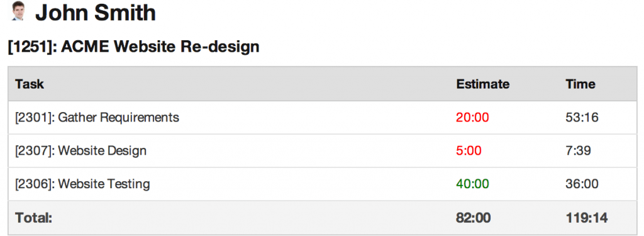Click the John Smith name heading
The width and height of the screenshot is (644, 236).
pyautogui.click(x=96, y=13)
